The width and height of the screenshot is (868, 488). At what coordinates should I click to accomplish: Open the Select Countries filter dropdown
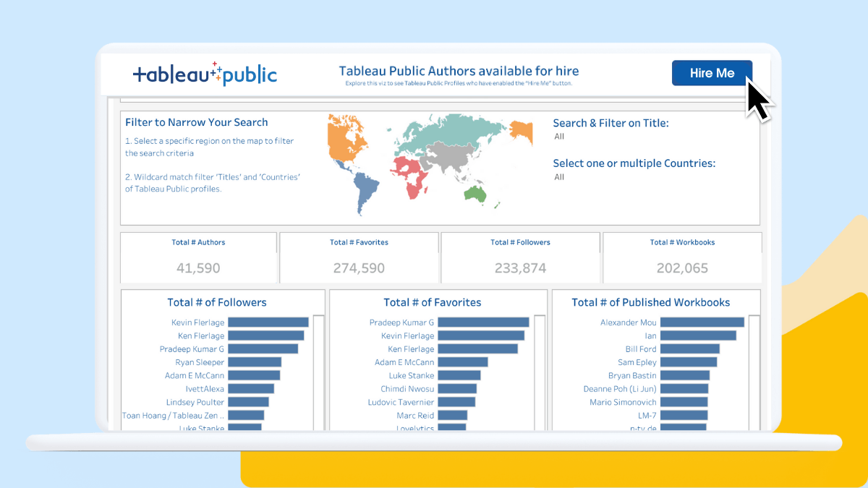559,177
